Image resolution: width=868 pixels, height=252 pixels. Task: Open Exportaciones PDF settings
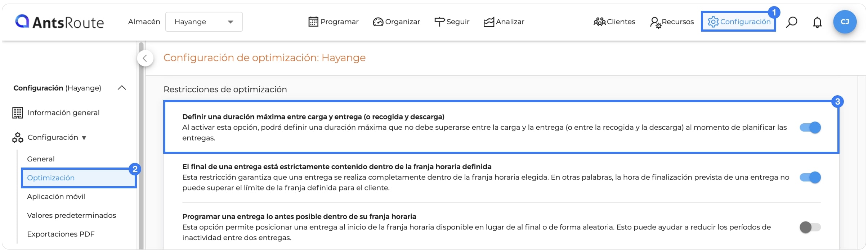[61, 234]
